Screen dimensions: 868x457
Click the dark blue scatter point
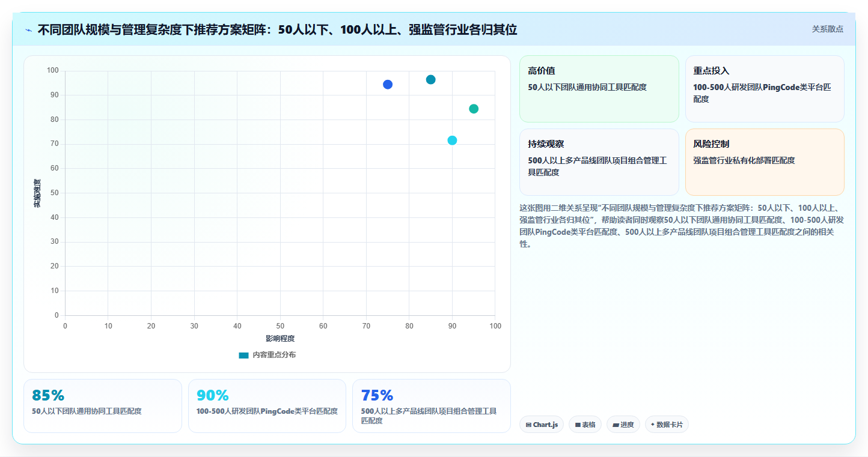click(388, 85)
